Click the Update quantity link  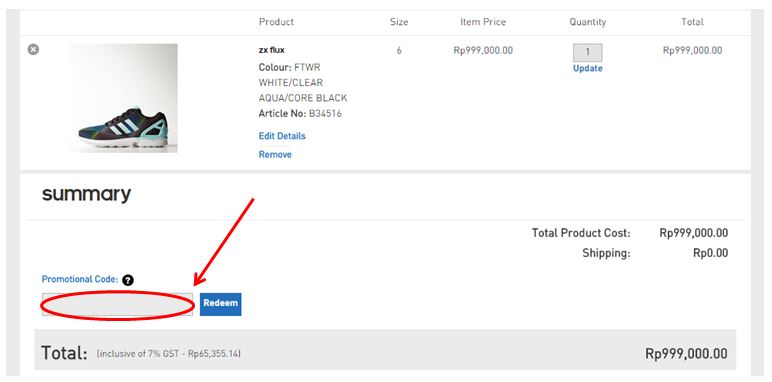(587, 68)
